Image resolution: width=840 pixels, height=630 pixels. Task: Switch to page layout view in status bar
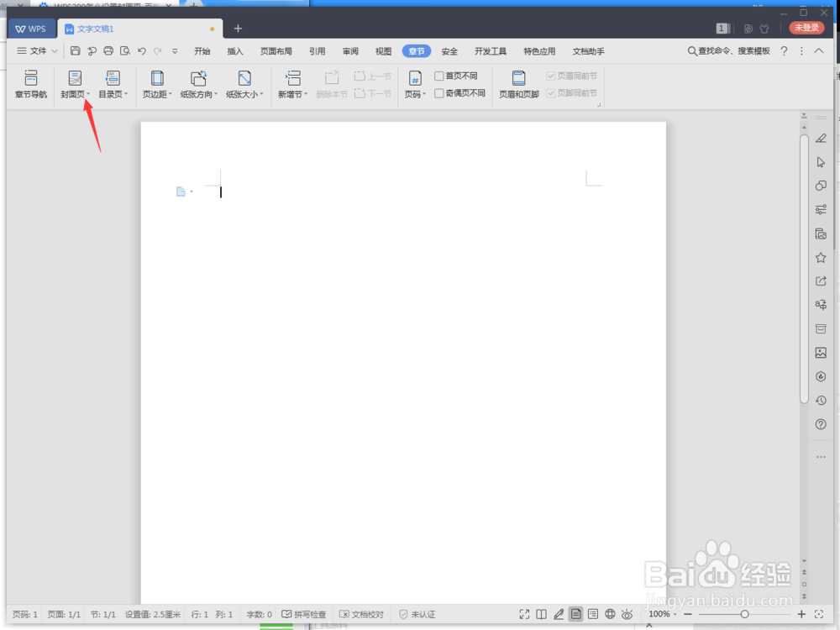[x=576, y=614]
